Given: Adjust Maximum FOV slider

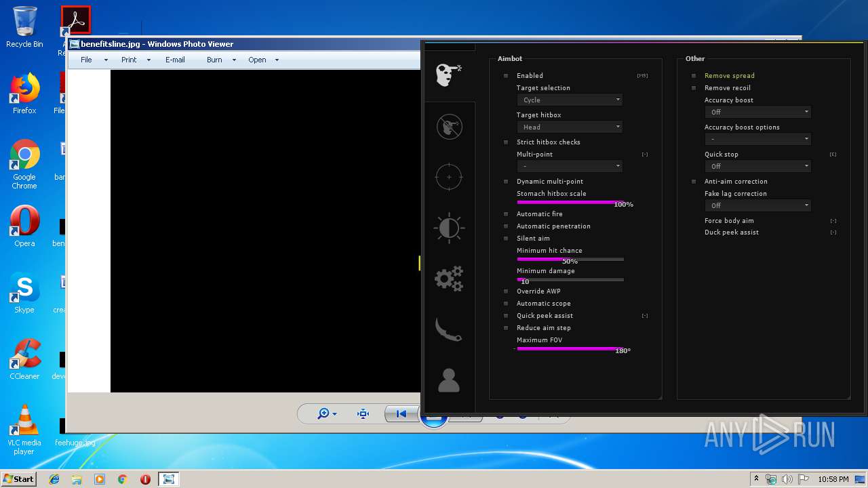Looking at the screenshot, I should coord(570,348).
